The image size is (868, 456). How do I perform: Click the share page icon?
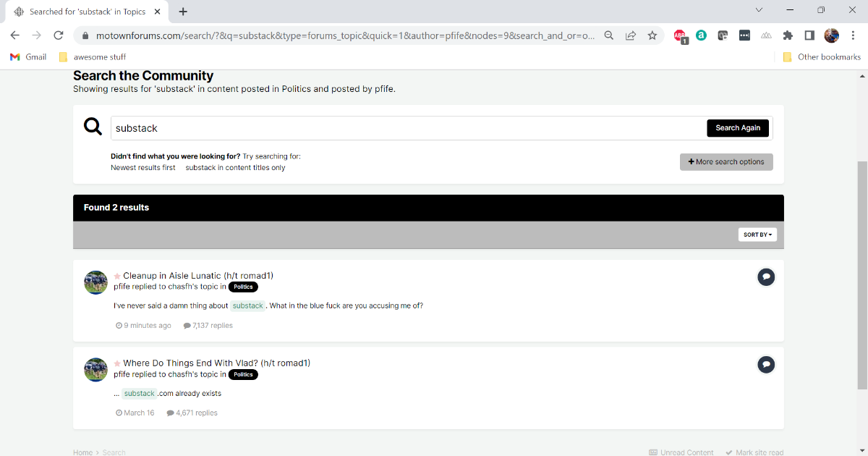click(631, 35)
